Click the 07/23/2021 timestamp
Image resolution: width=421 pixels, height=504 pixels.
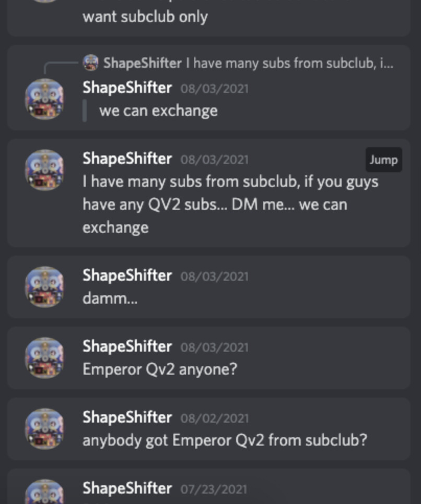pyautogui.click(x=214, y=489)
